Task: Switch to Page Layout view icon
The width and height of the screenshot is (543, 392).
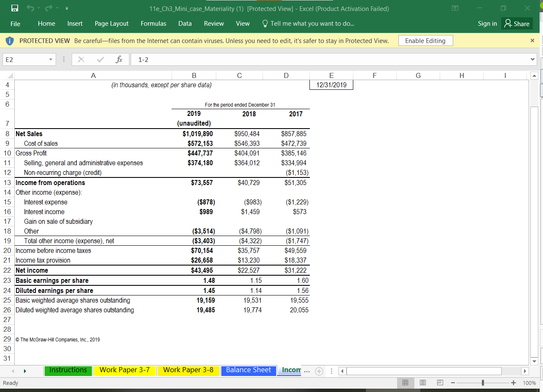Action: pos(424,383)
